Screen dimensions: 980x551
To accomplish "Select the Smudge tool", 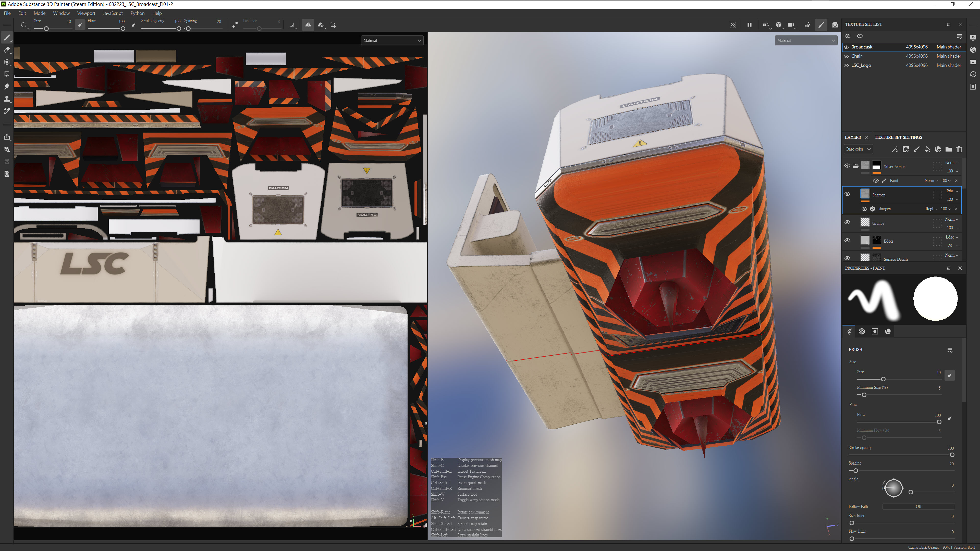I will click(x=6, y=86).
